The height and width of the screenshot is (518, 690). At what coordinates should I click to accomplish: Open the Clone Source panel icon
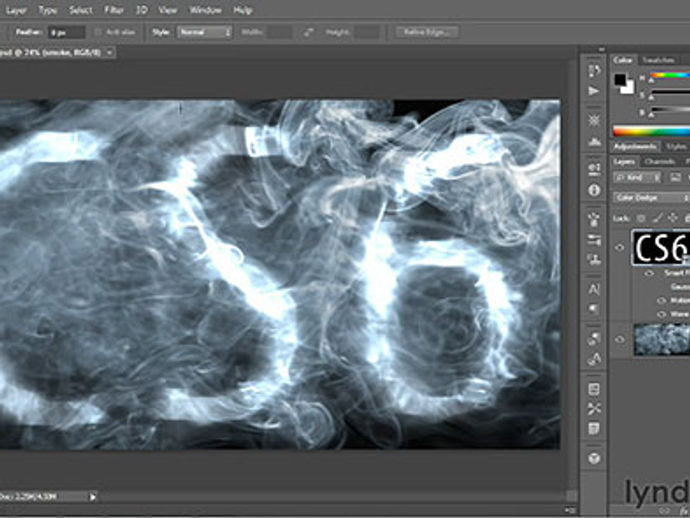click(x=594, y=259)
